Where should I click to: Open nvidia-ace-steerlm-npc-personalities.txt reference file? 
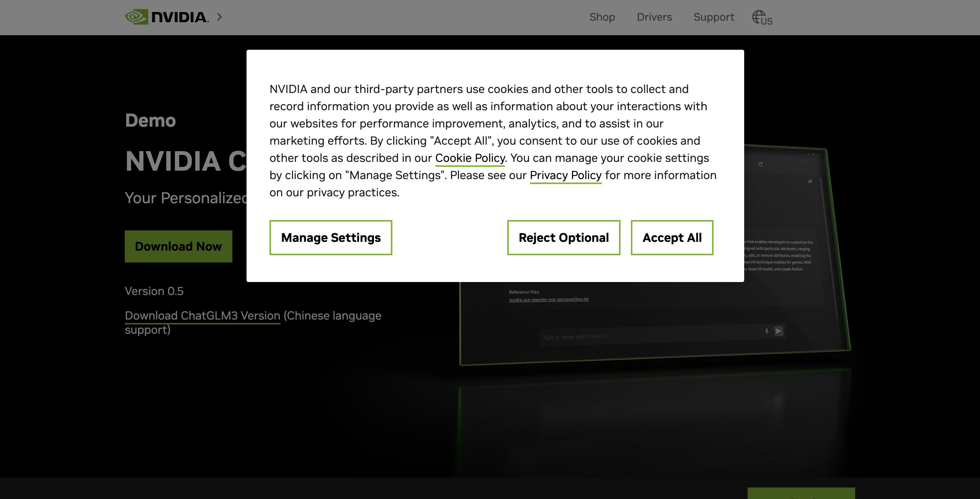[x=549, y=300]
